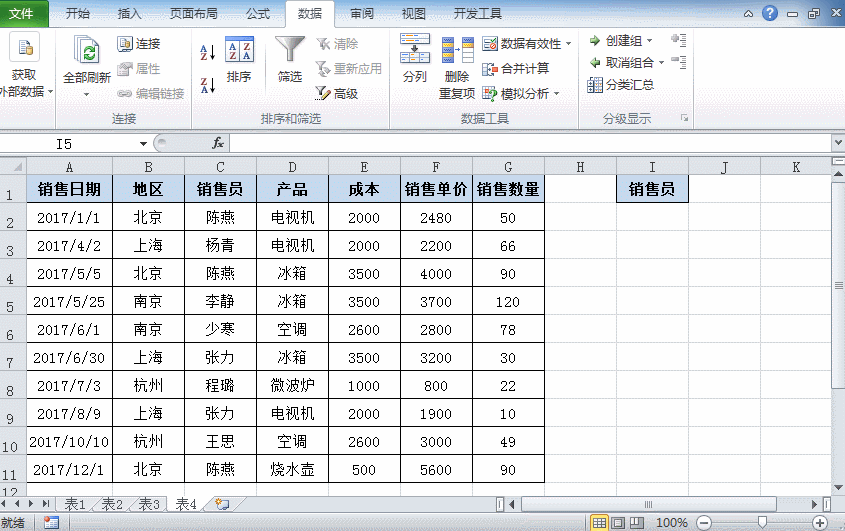Viewport: 845px width, 531px height.
Task: Open the Sort dialog icon
Action: click(x=239, y=50)
